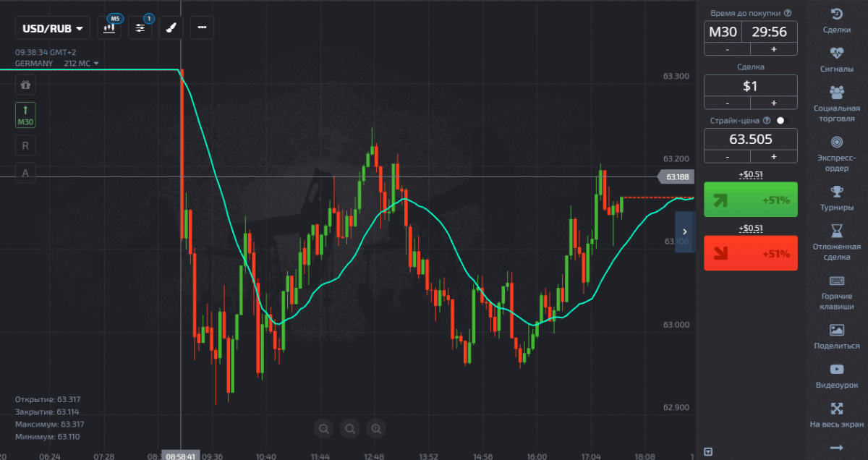Screen dimensions: 868x460
Task: Open the Сделки menu item
Action: pos(837,20)
